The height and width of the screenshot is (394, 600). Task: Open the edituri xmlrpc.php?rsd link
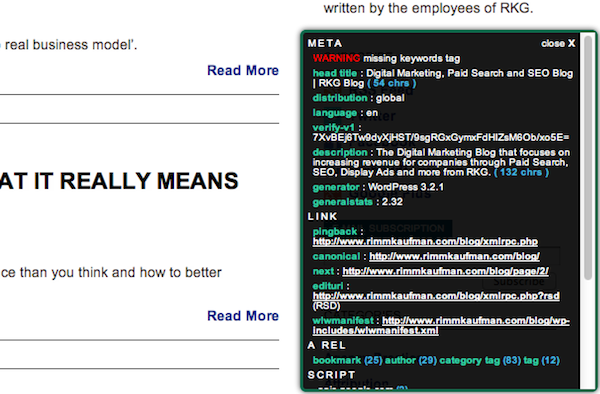click(436, 296)
